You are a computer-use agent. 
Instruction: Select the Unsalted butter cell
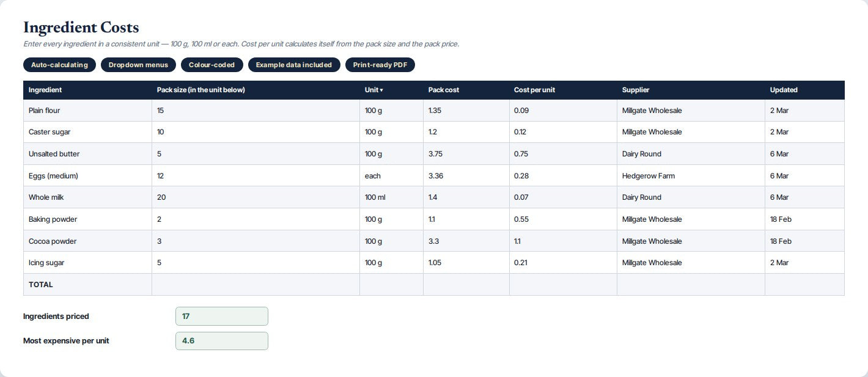(87, 154)
